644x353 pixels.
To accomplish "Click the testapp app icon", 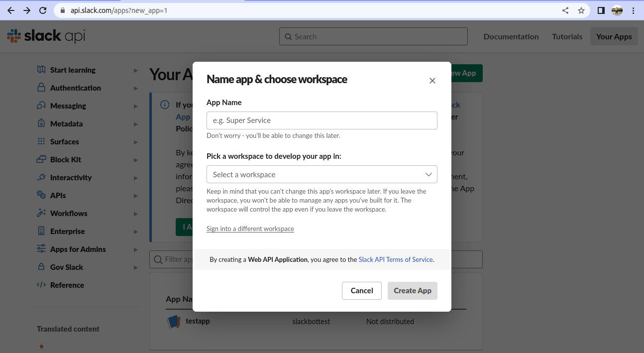I will pos(173,322).
